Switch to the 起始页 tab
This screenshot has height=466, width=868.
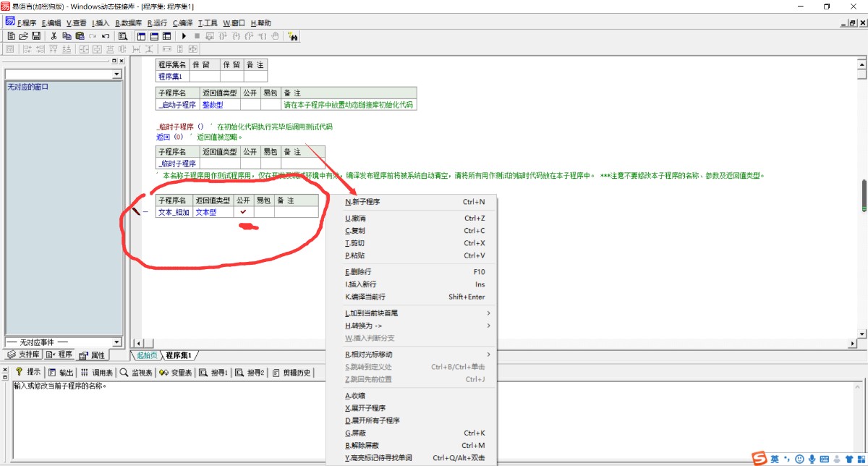[147, 355]
